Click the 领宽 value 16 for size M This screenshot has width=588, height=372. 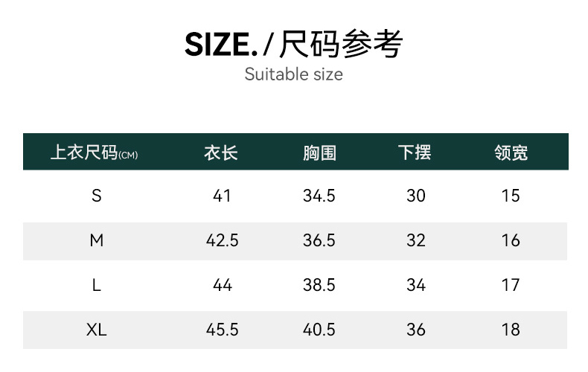[x=511, y=240]
